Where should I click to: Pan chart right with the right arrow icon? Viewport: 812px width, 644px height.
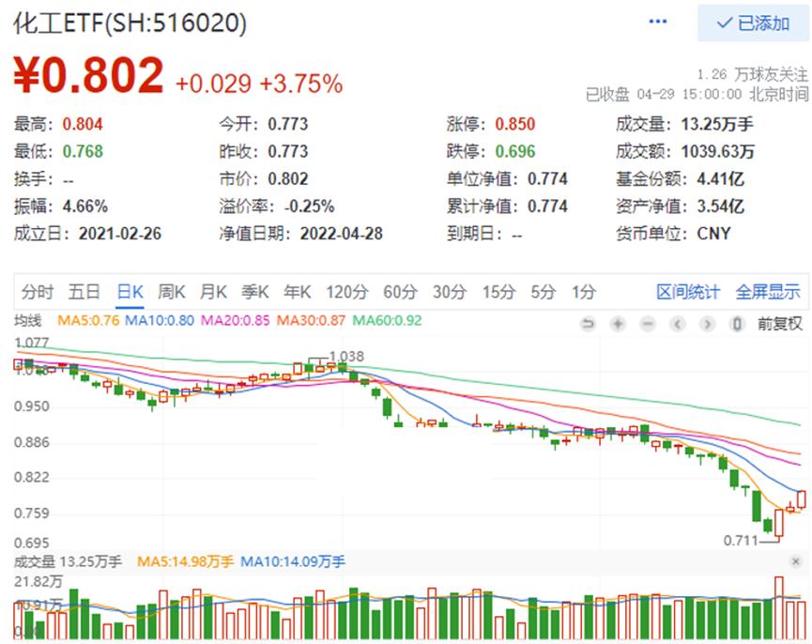[707, 324]
